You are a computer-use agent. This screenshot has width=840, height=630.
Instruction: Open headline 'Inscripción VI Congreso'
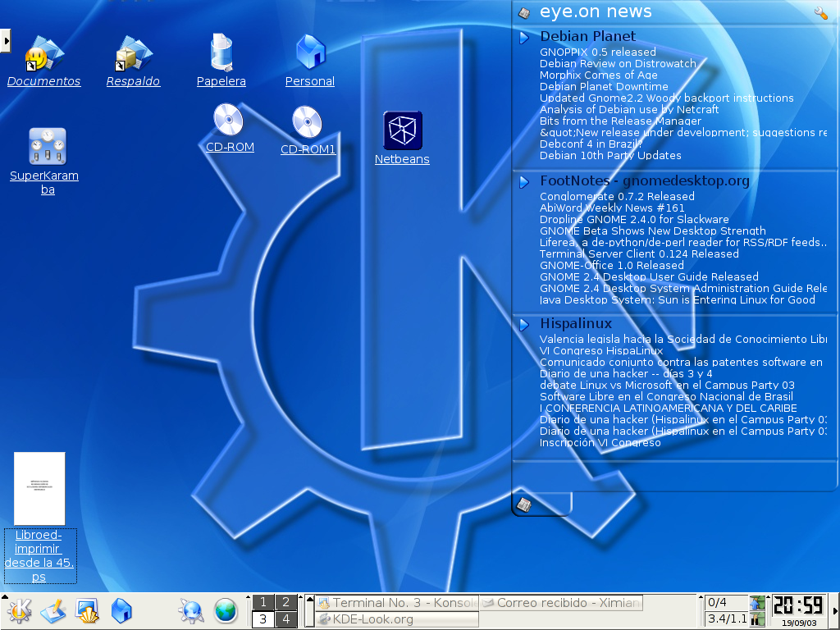600,442
